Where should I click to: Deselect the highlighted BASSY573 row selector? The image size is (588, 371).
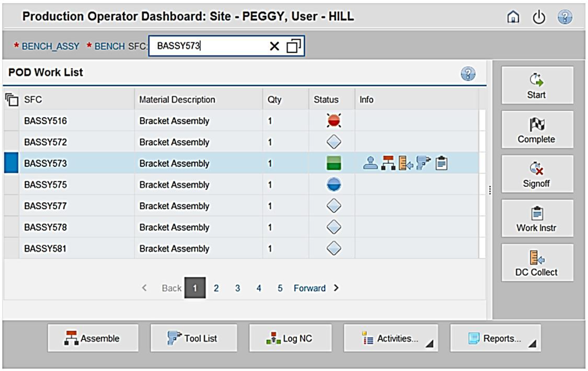11,163
